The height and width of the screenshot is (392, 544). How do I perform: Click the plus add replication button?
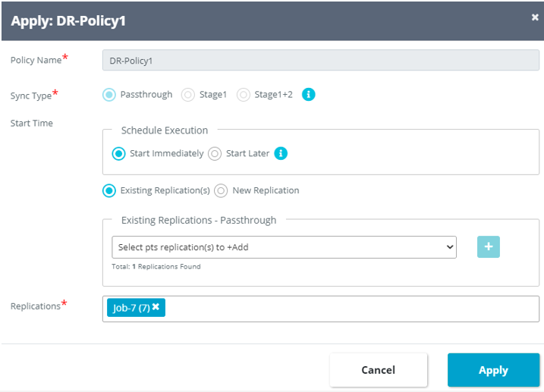(489, 247)
